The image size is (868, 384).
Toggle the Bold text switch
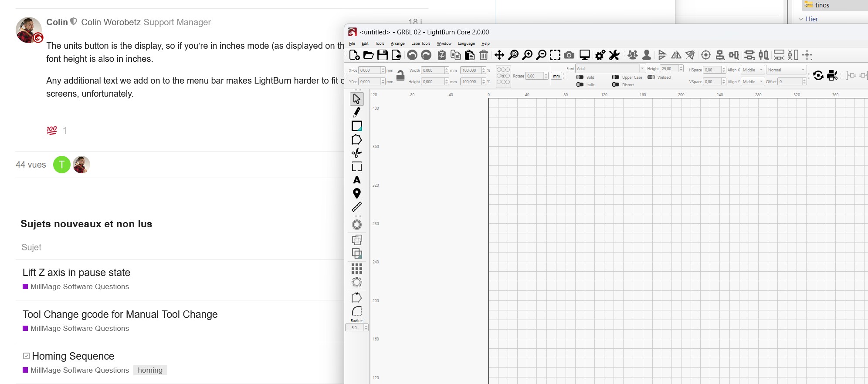coord(580,77)
